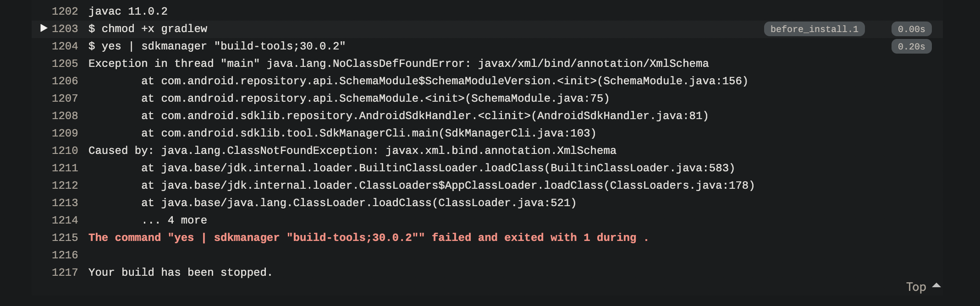The image size is (980, 306).
Task: Click the before_install.1 badge
Action: pos(814,29)
